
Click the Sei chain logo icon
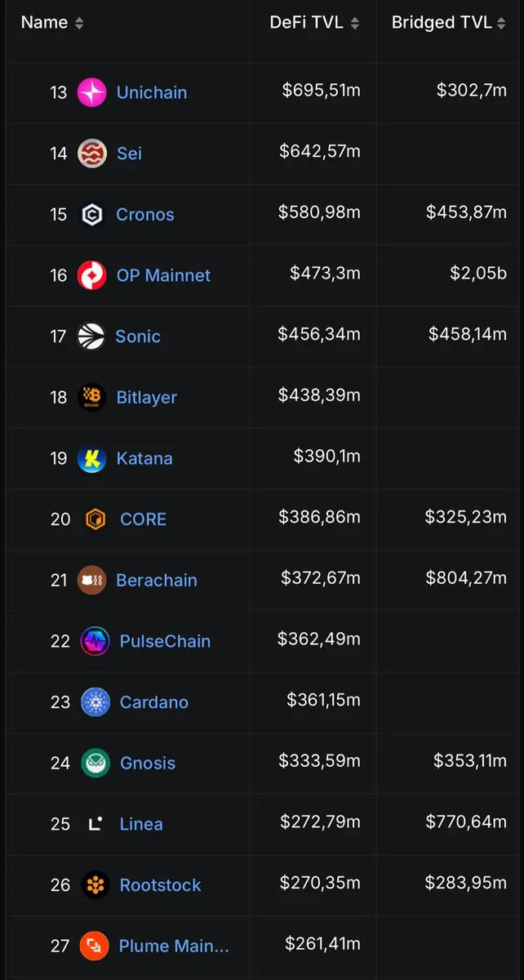91,154
